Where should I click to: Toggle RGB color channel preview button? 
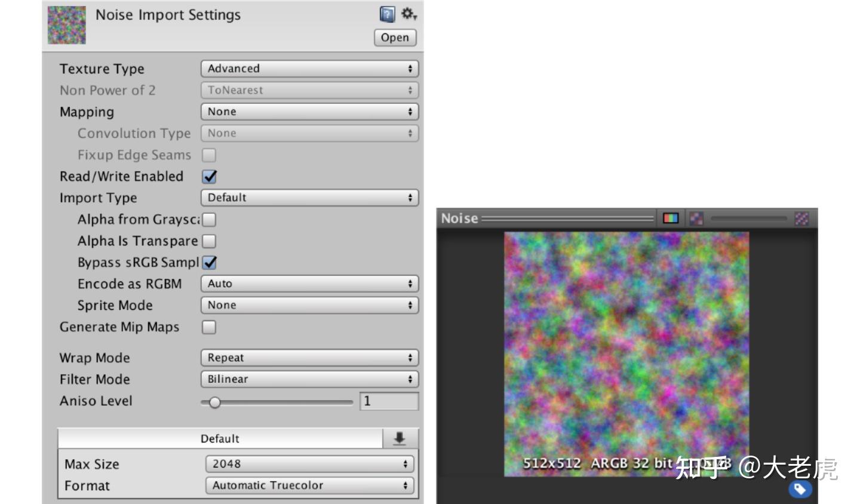671,219
